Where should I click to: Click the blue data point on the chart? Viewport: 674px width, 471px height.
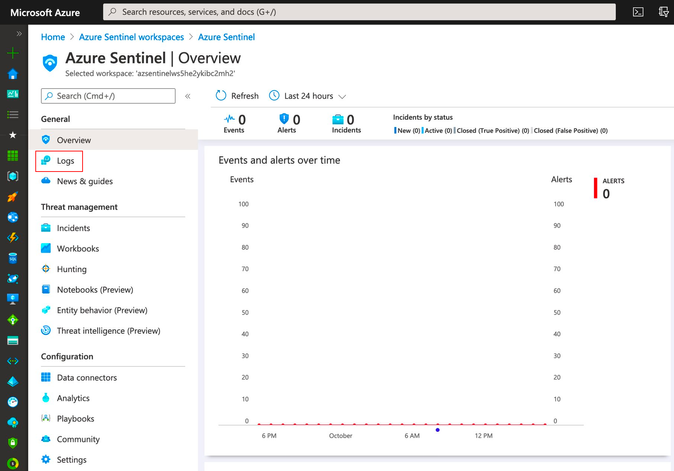pyautogui.click(x=438, y=430)
